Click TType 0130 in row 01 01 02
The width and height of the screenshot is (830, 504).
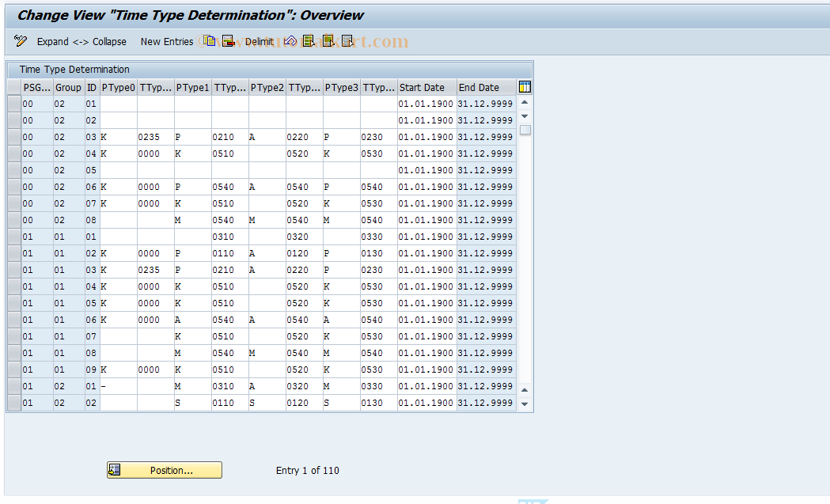click(x=378, y=253)
